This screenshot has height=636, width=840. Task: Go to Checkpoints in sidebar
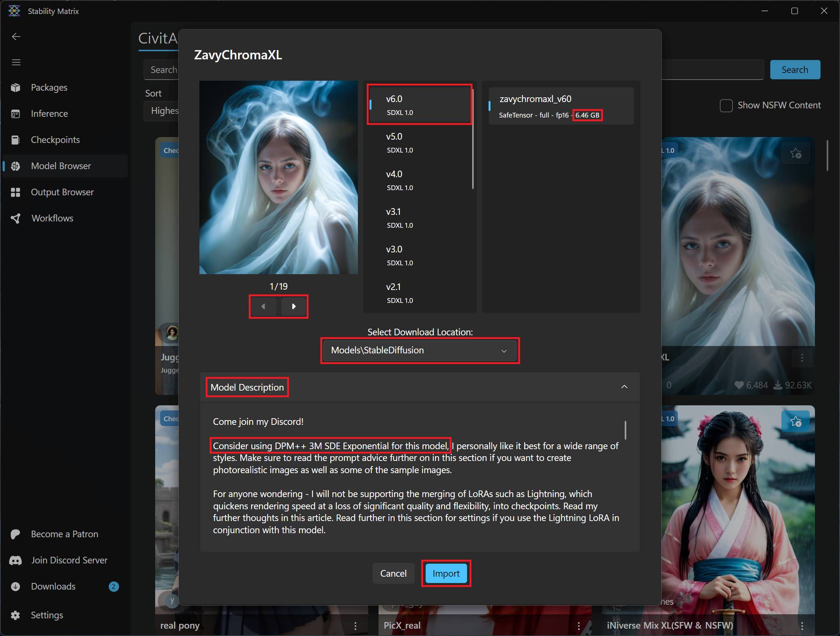55,140
